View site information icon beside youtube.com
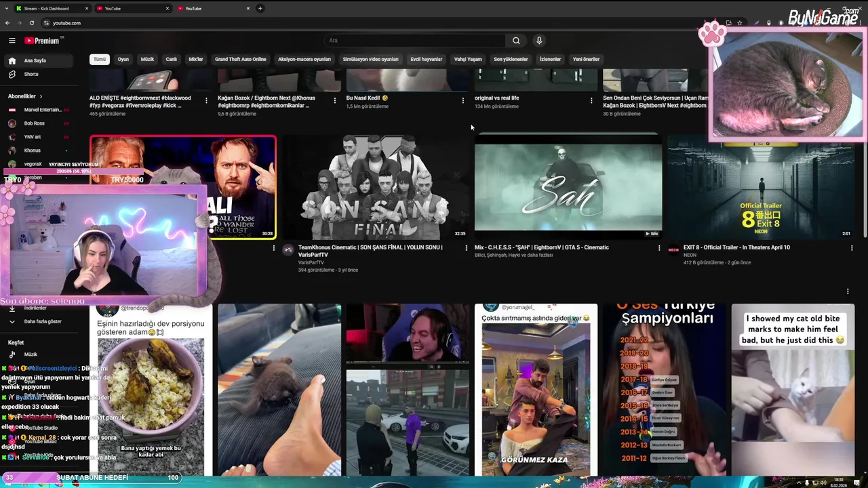868x488 pixels. [46, 23]
